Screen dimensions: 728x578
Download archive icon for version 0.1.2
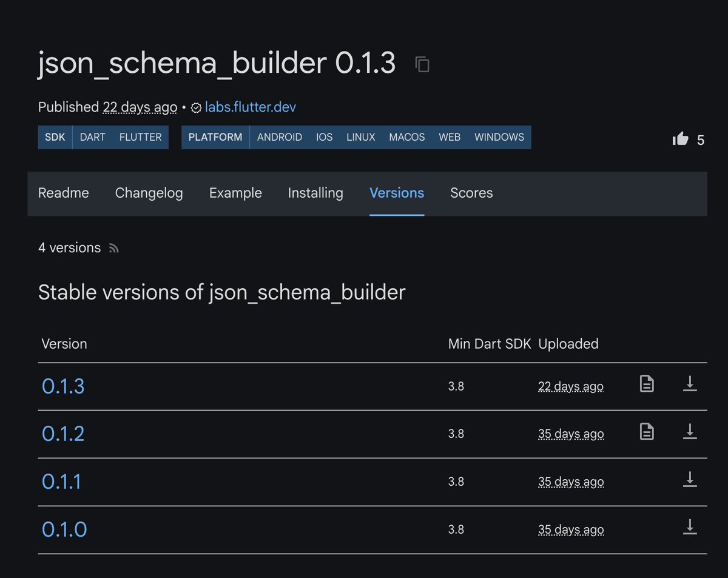[690, 432]
